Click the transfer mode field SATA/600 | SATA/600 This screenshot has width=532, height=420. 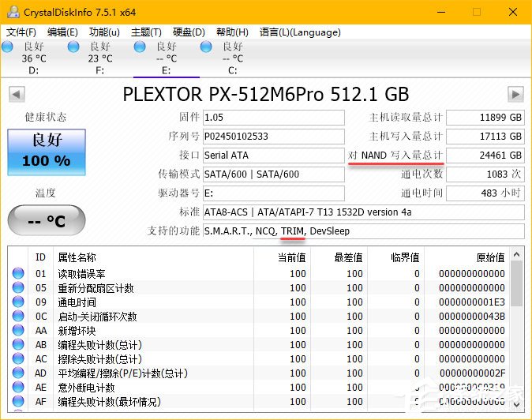274,174
